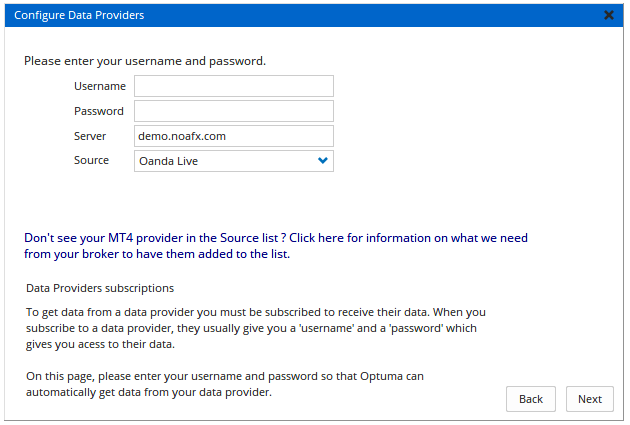This screenshot has width=630, height=425.
Task: Click the Password label
Action: 98,111
